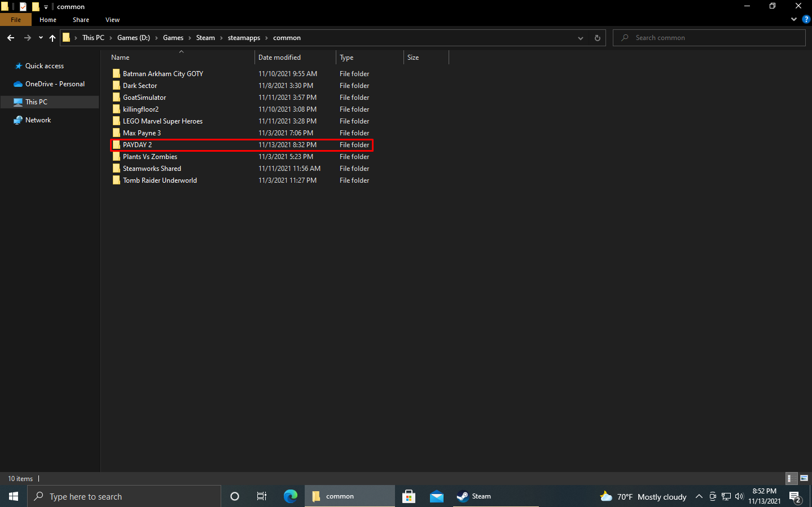Click the New folder quick access toolbar icon
The image size is (812, 507).
(36, 7)
